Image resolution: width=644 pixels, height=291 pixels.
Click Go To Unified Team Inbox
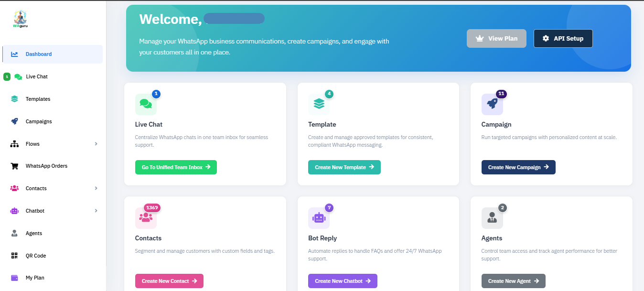point(176,167)
